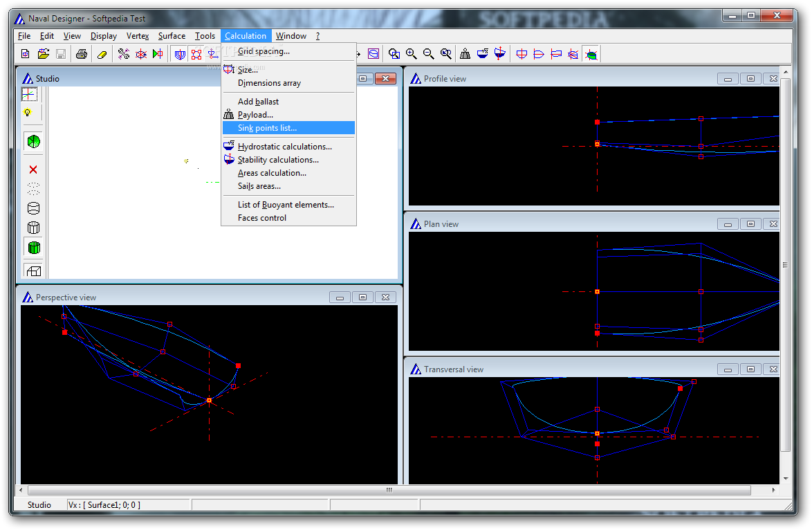The width and height of the screenshot is (812, 530).
Task: Open the Vertex menu
Action: tap(137, 36)
